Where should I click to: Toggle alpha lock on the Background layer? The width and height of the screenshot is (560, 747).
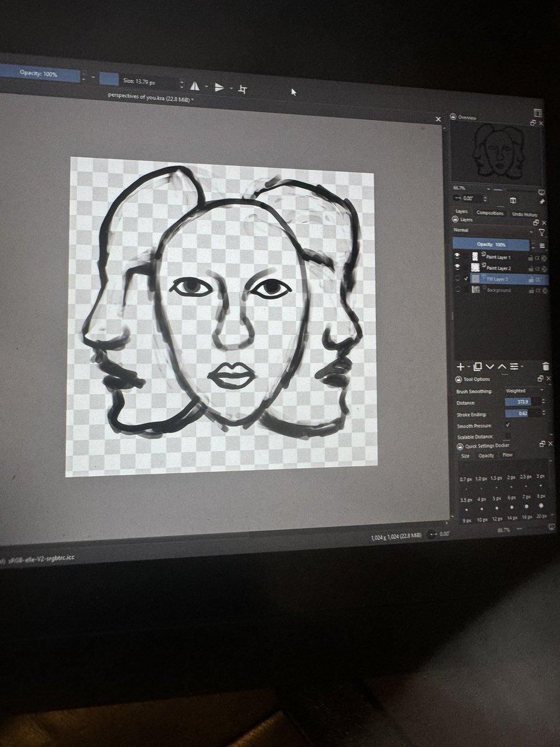pos(544,291)
